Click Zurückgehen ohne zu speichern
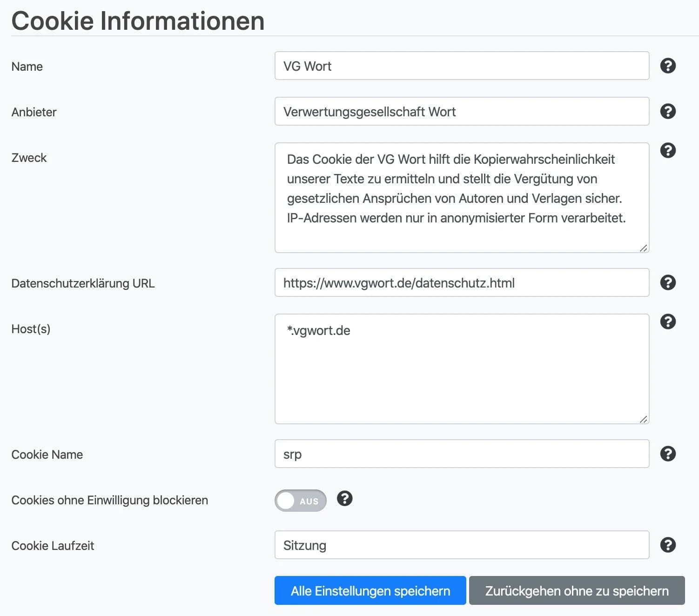This screenshot has height=616, width=699. [577, 590]
